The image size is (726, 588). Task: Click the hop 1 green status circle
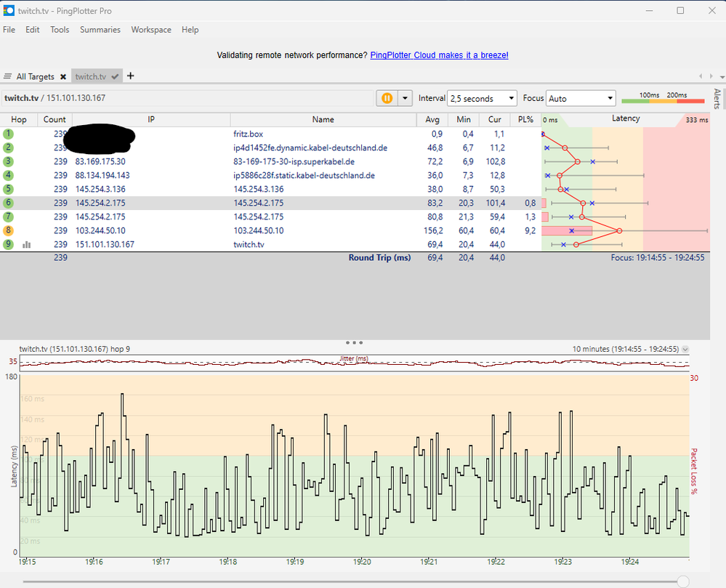8,134
